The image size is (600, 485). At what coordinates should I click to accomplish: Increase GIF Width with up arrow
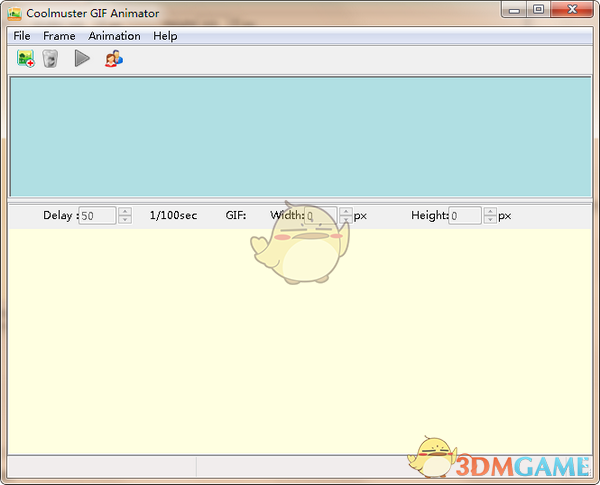346,211
